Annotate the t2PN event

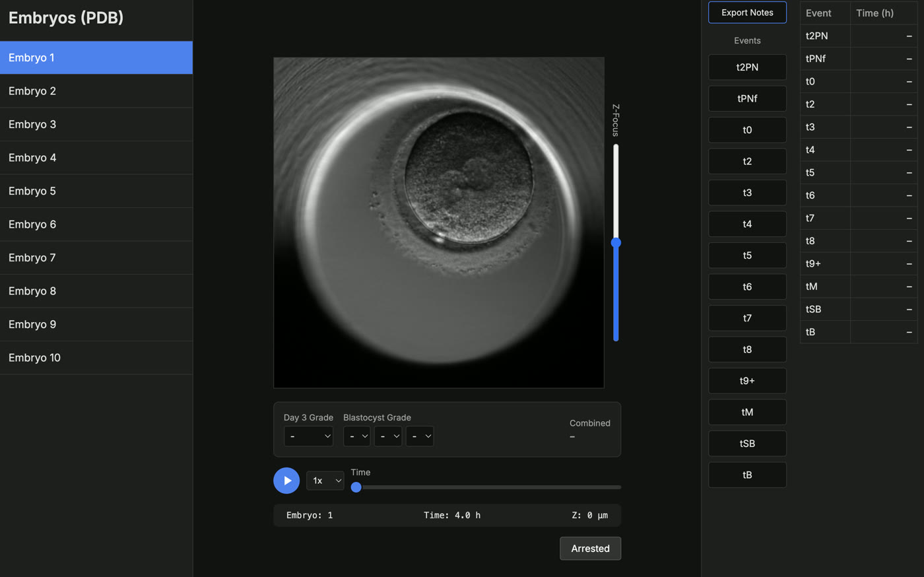(x=747, y=67)
